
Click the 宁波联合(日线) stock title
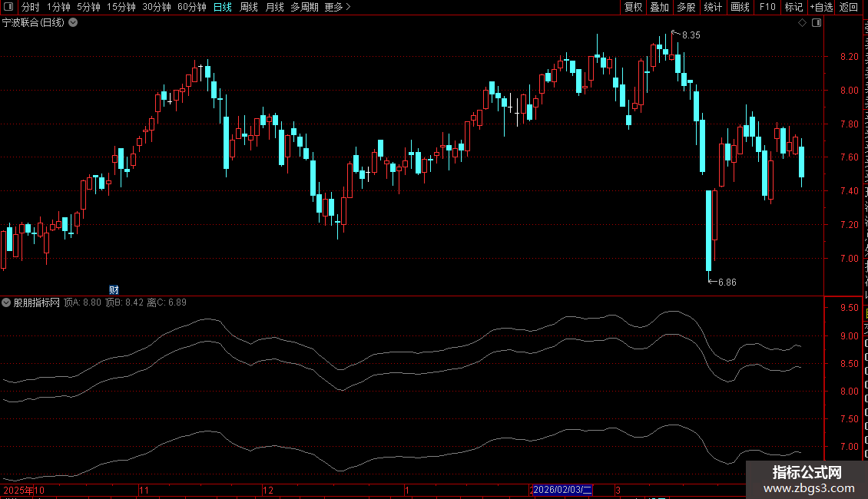pos(33,23)
